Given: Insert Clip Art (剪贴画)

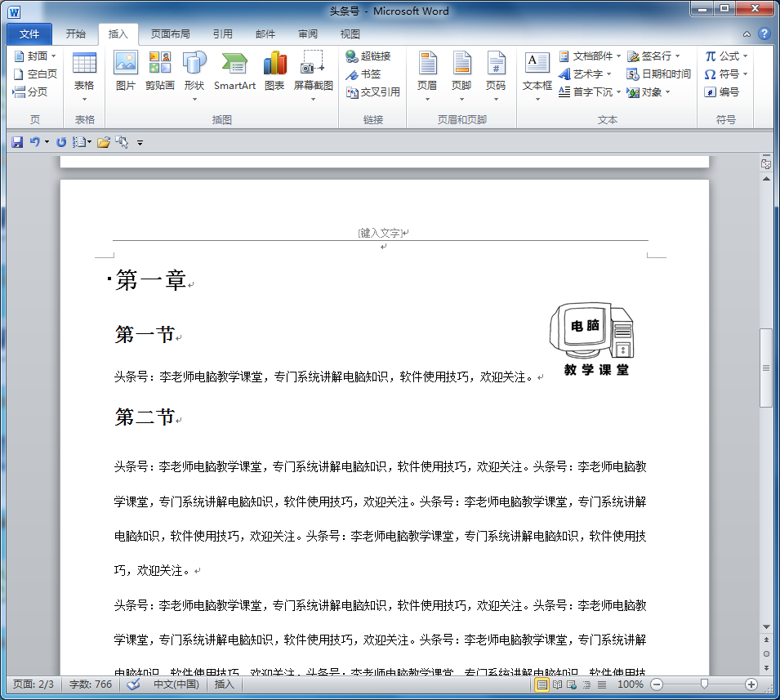Looking at the screenshot, I should tap(160, 72).
